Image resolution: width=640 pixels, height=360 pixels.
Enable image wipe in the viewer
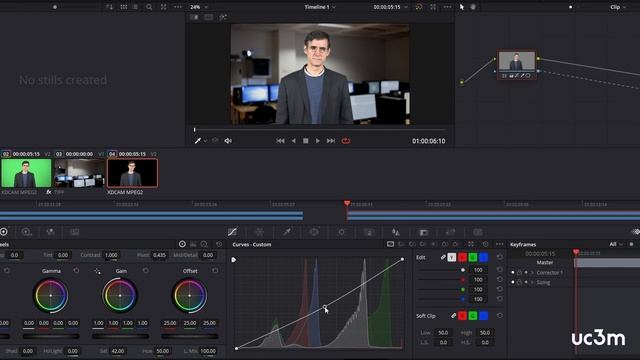pos(194,17)
